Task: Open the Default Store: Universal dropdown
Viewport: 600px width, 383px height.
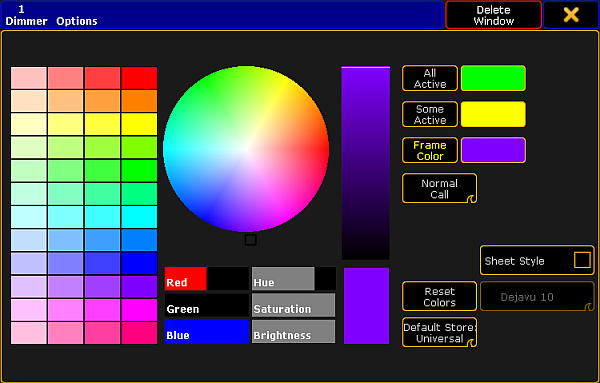Action: (439, 332)
